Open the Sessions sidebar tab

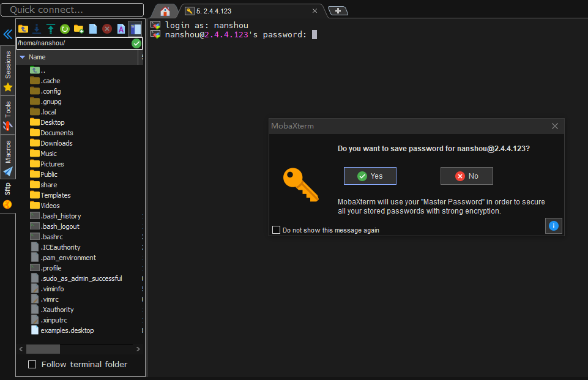coord(8,70)
